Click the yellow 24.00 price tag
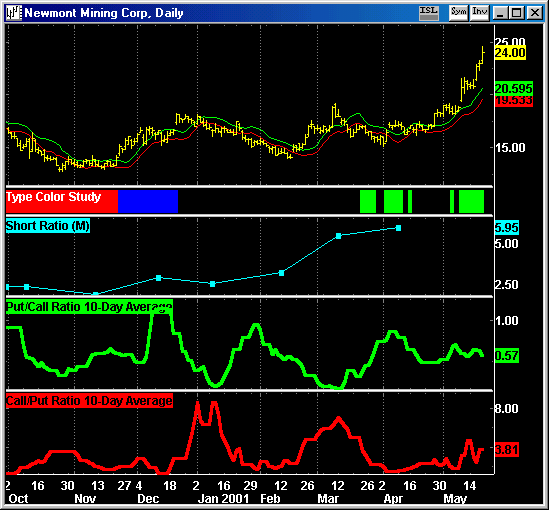The height and width of the screenshot is (510, 549). pyautogui.click(x=510, y=53)
